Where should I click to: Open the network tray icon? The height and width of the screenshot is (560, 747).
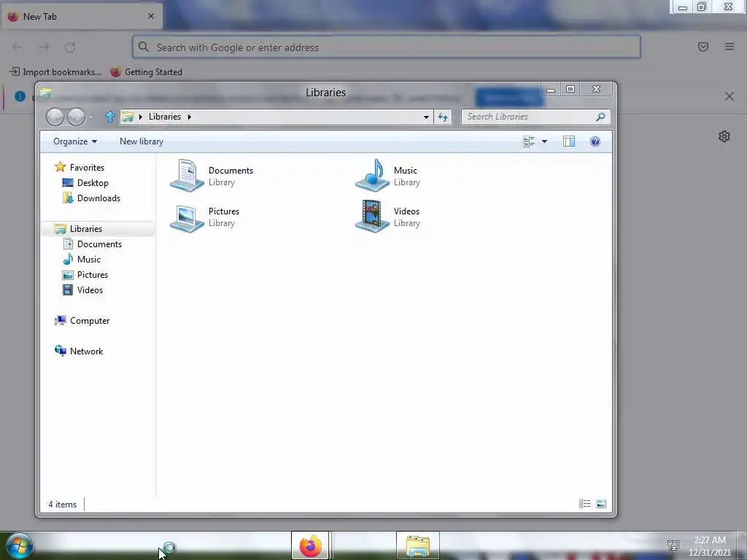pos(673,545)
